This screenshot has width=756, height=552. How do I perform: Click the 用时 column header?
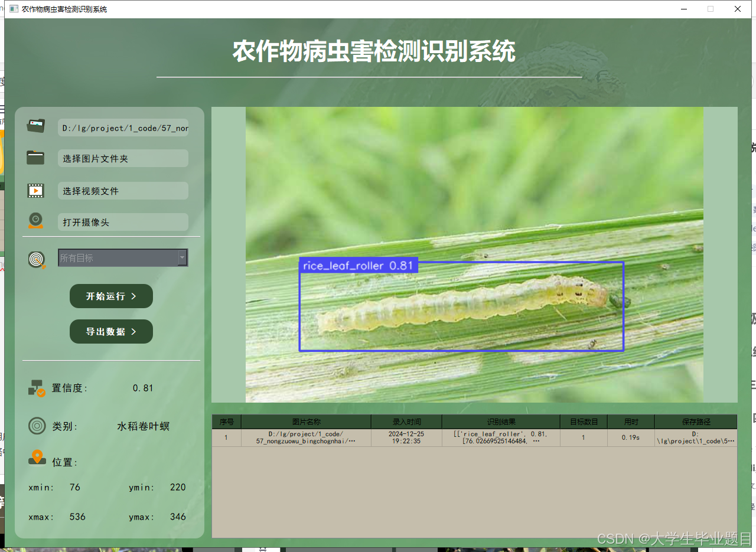[631, 422]
